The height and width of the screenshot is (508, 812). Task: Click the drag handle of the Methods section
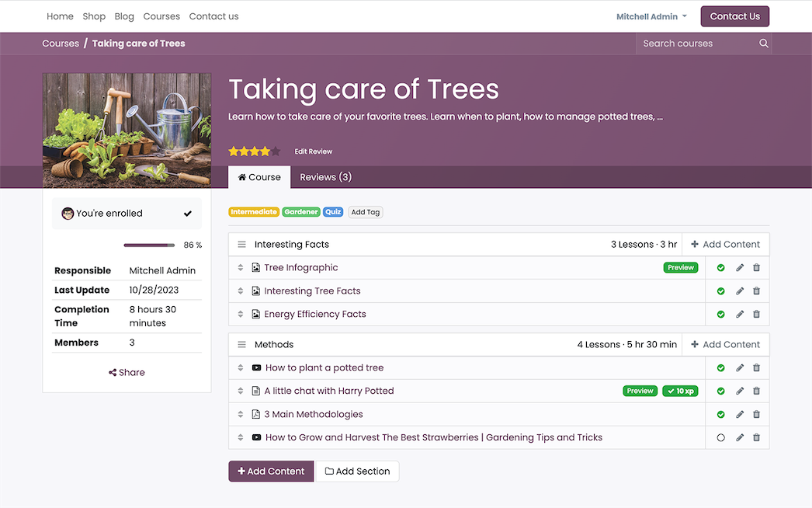click(242, 344)
